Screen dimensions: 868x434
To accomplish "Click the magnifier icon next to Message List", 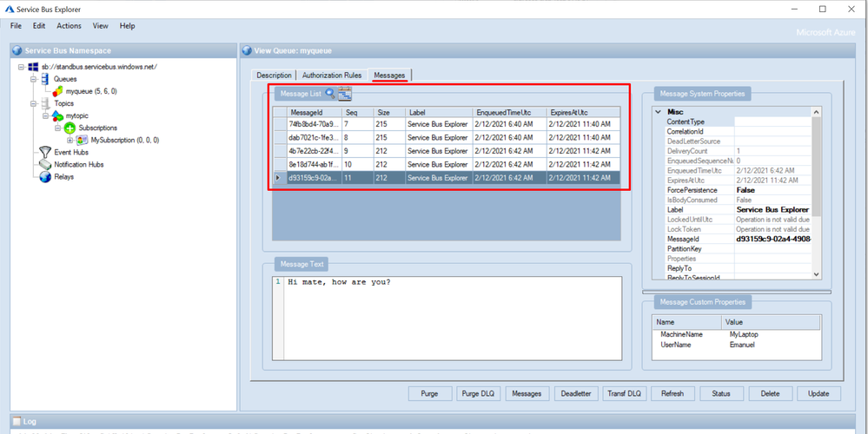I will click(x=330, y=94).
